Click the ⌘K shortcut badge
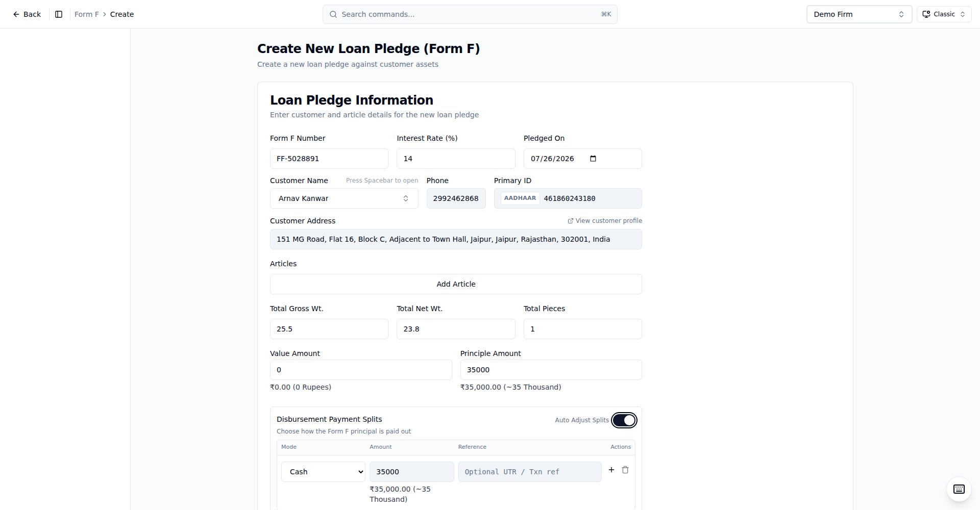This screenshot has width=980, height=510. [x=606, y=14]
